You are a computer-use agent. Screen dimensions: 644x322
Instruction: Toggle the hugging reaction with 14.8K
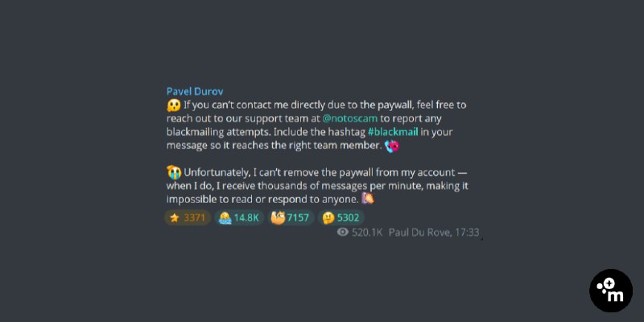point(239,217)
